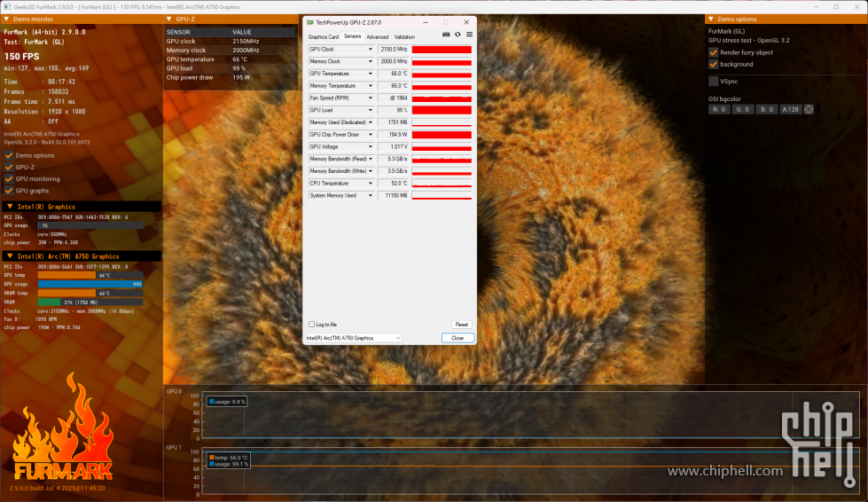
Task: Click the G: 0 color field
Action: (x=743, y=109)
